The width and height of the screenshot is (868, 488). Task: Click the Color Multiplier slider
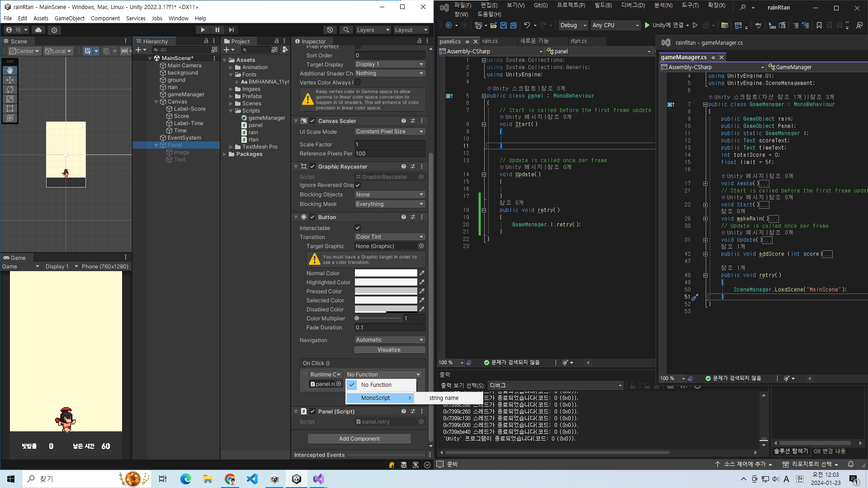378,319
